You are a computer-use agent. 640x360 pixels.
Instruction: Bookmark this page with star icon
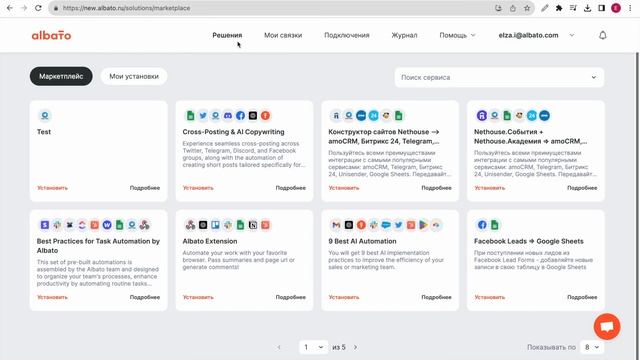(527, 8)
